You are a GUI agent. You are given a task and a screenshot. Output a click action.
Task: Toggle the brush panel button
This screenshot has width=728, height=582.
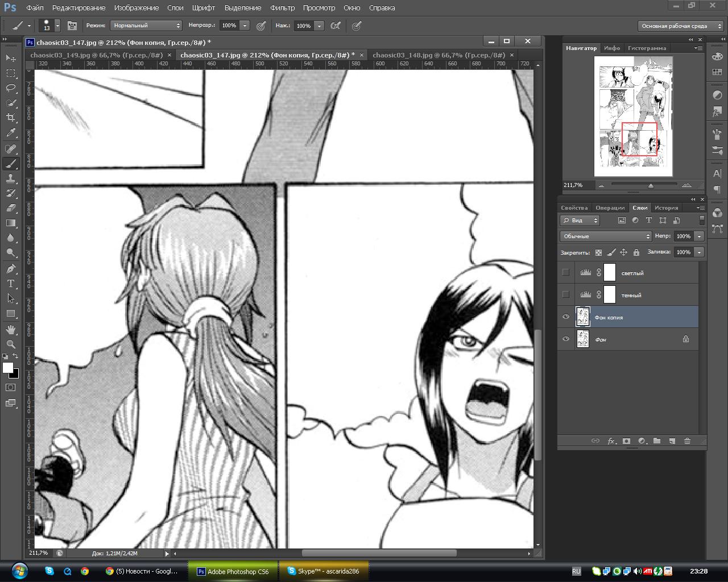72,26
